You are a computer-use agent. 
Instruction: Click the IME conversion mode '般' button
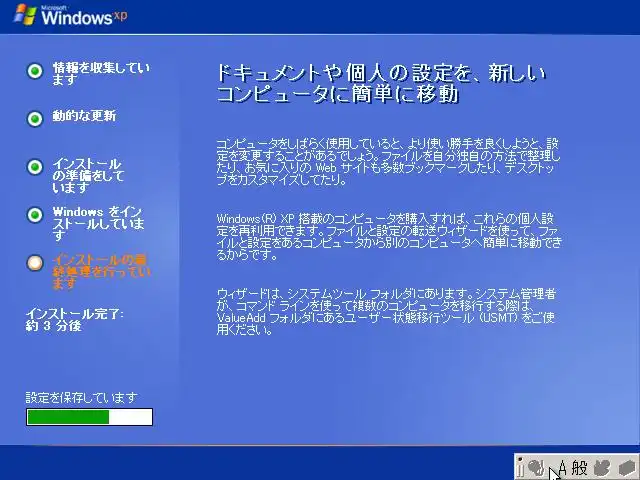click(x=579, y=468)
